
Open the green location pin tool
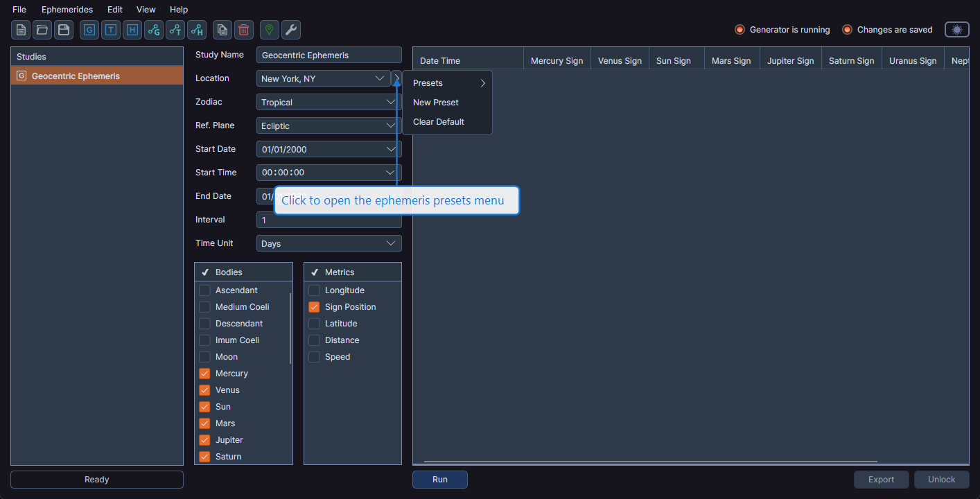269,30
